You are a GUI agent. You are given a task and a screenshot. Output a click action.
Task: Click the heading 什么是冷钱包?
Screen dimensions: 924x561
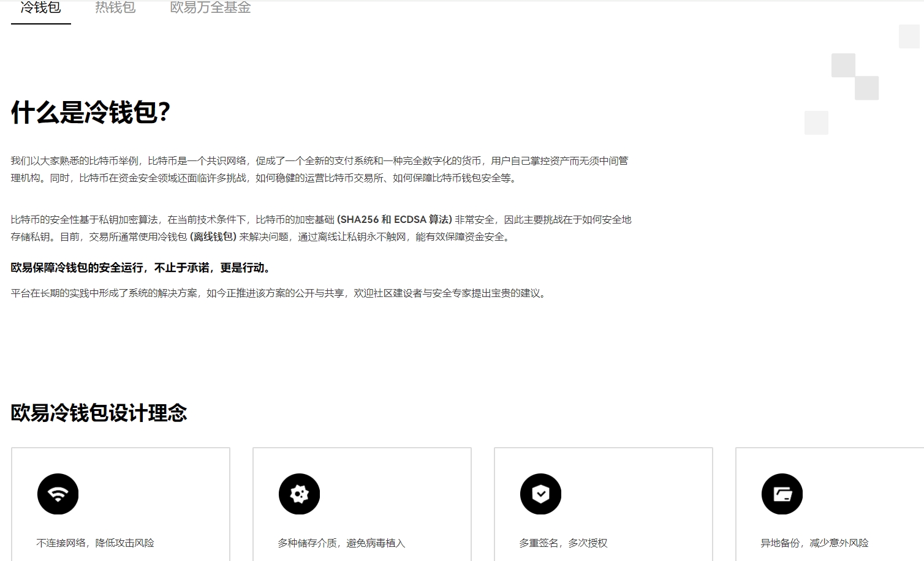pyautogui.click(x=90, y=113)
